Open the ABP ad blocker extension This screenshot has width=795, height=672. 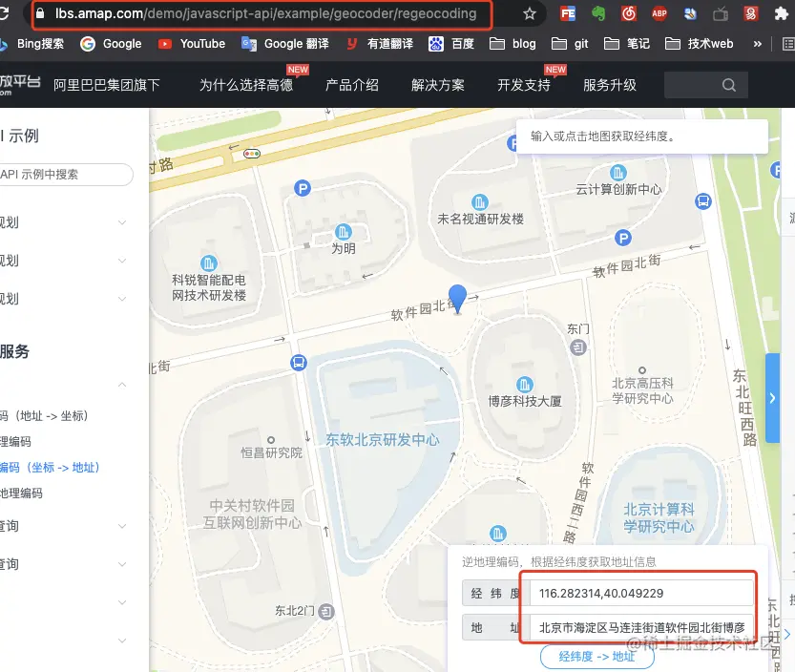point(659,13)
